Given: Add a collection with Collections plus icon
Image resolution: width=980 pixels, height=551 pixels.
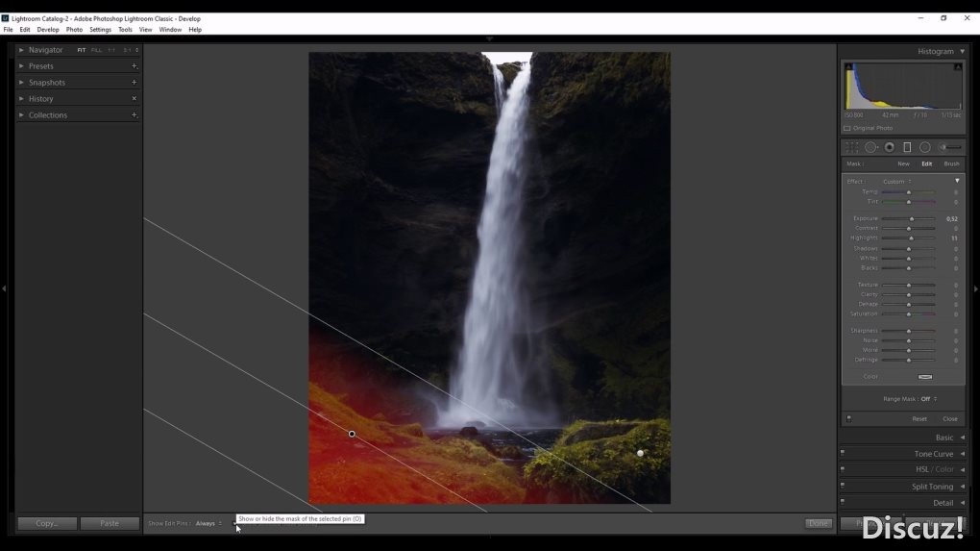Looking at the screenshot, I should point(134,115).
